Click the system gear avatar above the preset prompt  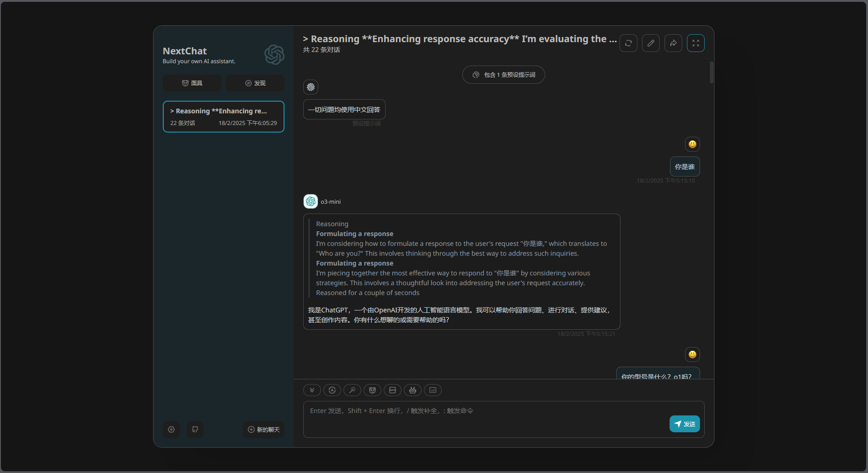point(311,87)
